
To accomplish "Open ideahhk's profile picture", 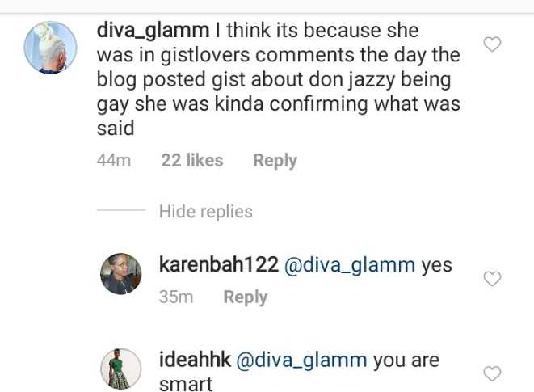I will 121,369.
